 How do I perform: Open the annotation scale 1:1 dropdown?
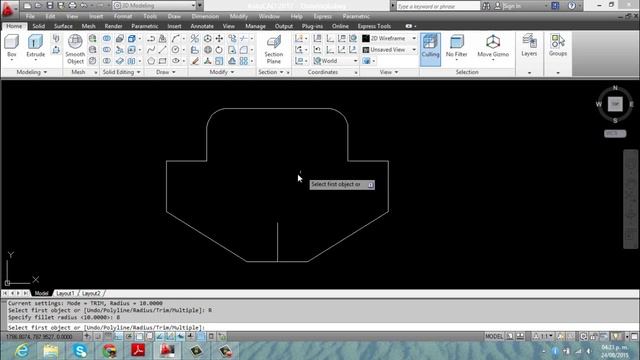pyautogui.click(x=543, y=337)
